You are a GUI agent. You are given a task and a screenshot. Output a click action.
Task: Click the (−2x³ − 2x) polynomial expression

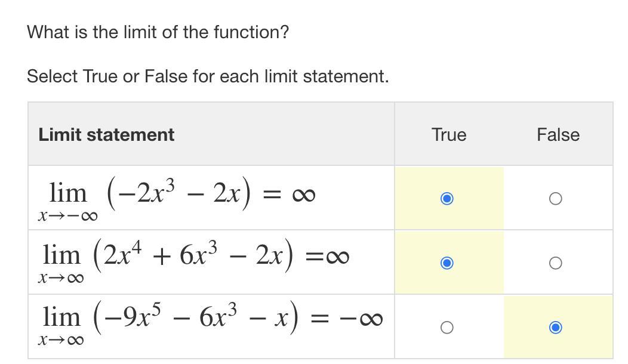[178, 194]
